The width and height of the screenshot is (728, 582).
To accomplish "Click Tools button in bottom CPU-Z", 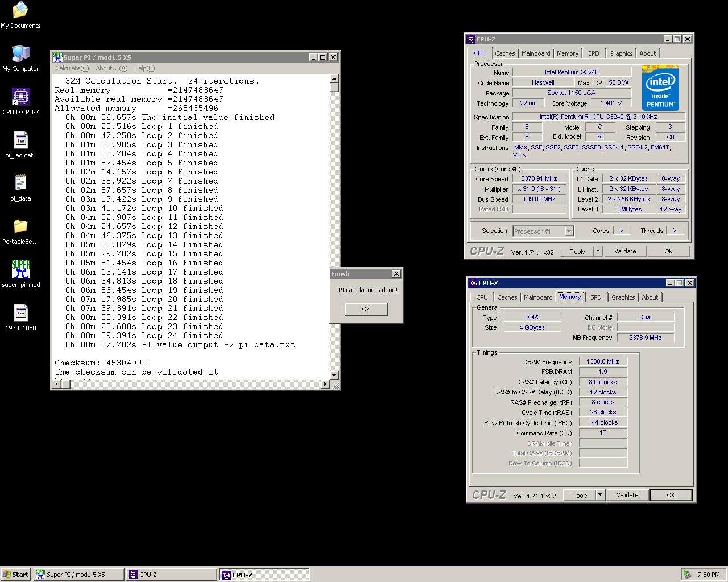I will coord(580,495).
